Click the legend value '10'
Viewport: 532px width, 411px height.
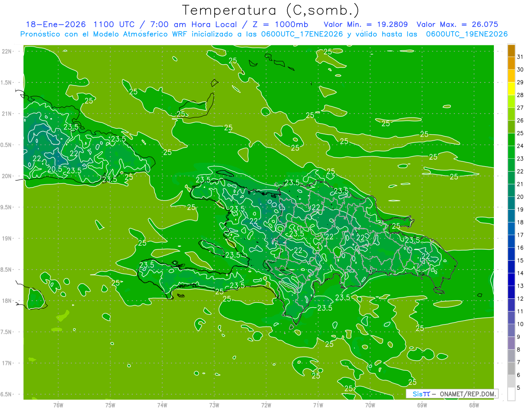click(x=520, y=324)
